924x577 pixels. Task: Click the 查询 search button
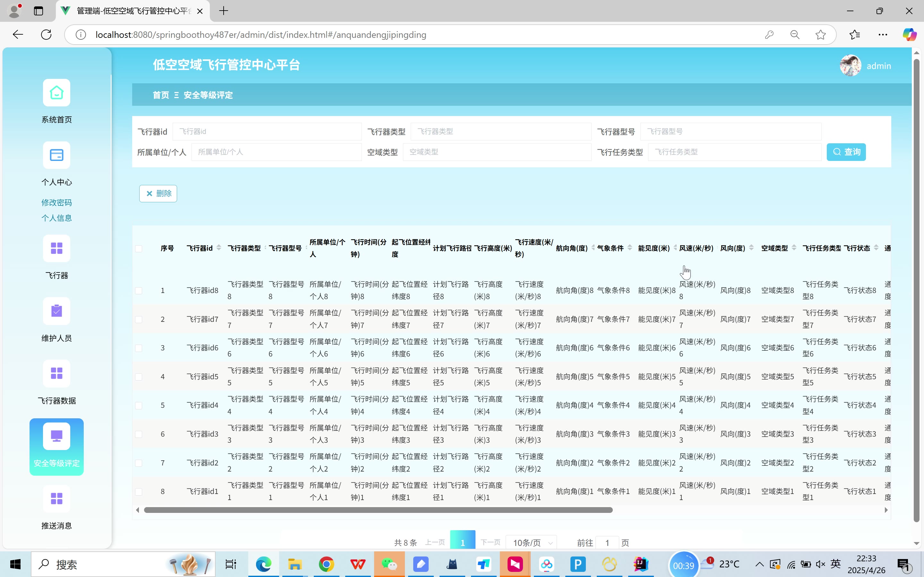[846, 152]
